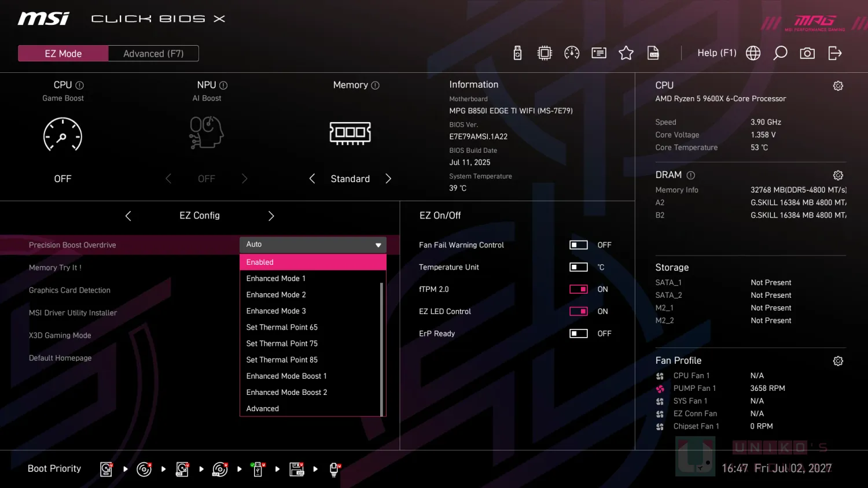Select Advanced in the PBO dropdown
The height and width of the screenshot is (488, 868).
click(x=310, y=408)
